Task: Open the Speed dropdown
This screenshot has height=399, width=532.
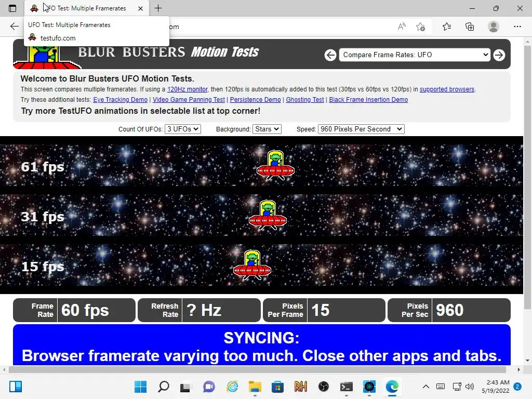Action: (x=361, y=129)
